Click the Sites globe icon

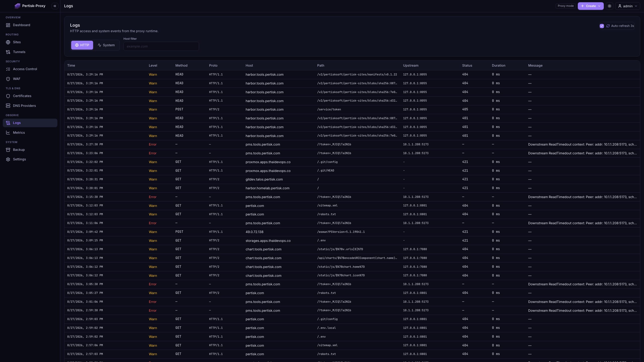pos(8,42)
